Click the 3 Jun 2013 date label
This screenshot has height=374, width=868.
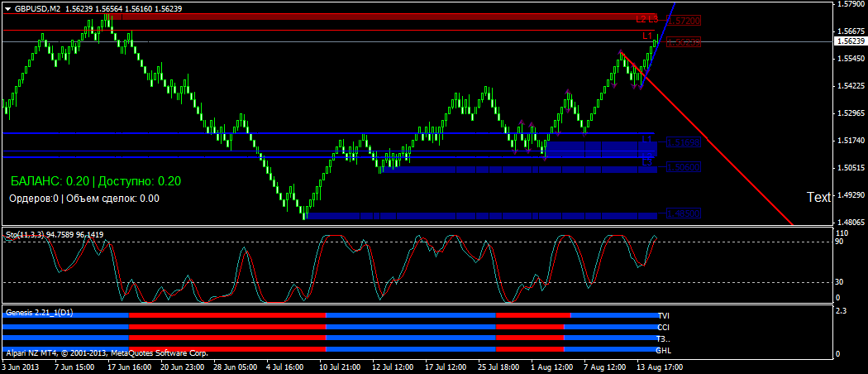pos(20,367)
